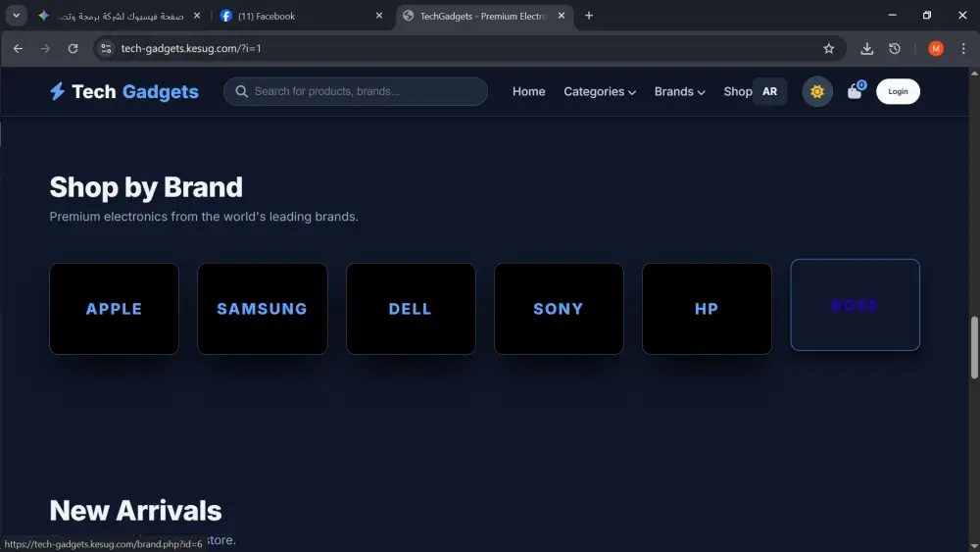Open the shopping cart bag icon
The width and height of the screenshot is (980, 552).
coord(855,92)
